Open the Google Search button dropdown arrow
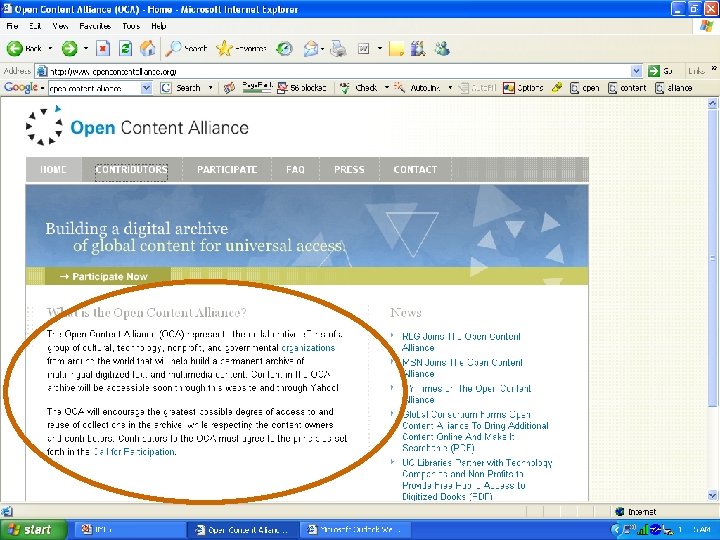This screenshot has height=540, width=720. (210, 88)
